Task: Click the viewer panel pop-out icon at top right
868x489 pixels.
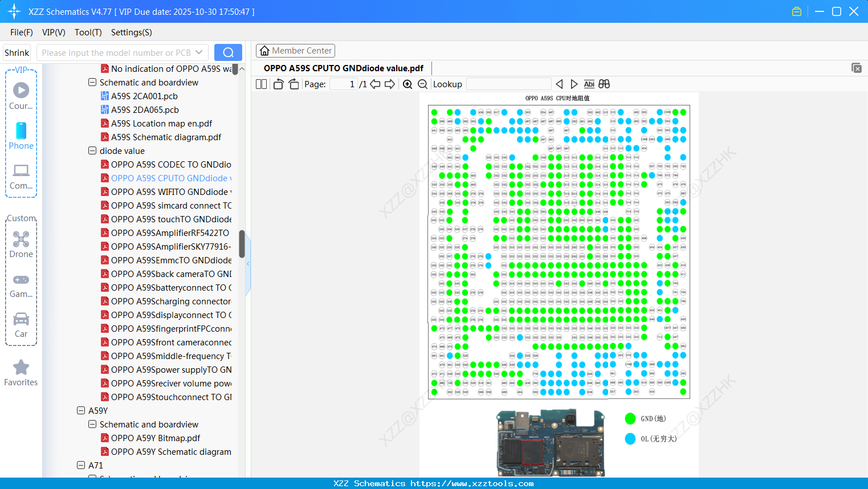Action: 857,68
